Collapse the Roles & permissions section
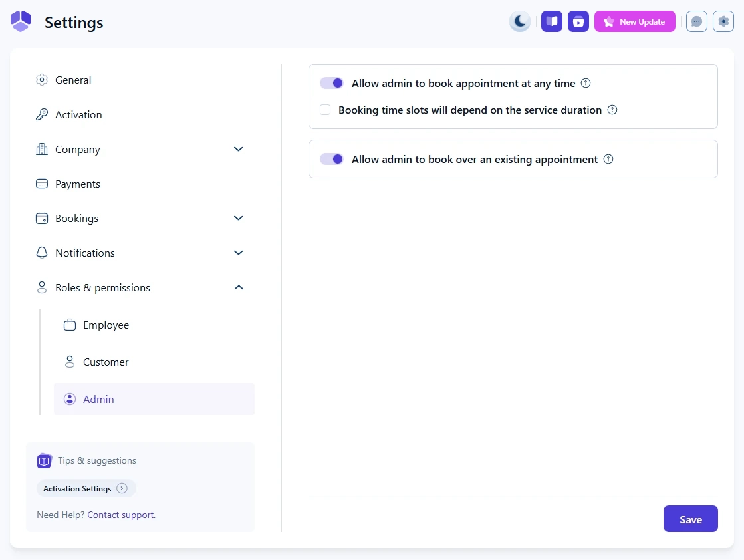This screenshot has height=560, width=744. click(239, 287)
